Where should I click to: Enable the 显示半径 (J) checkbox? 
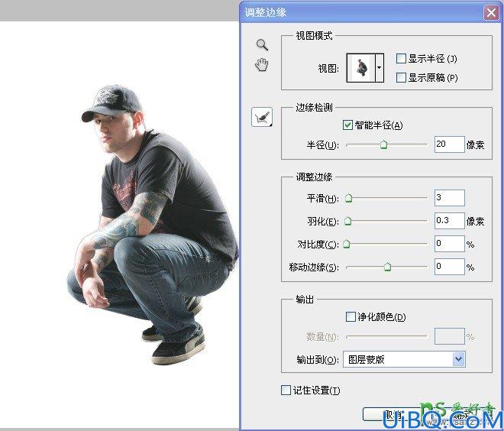401,59
